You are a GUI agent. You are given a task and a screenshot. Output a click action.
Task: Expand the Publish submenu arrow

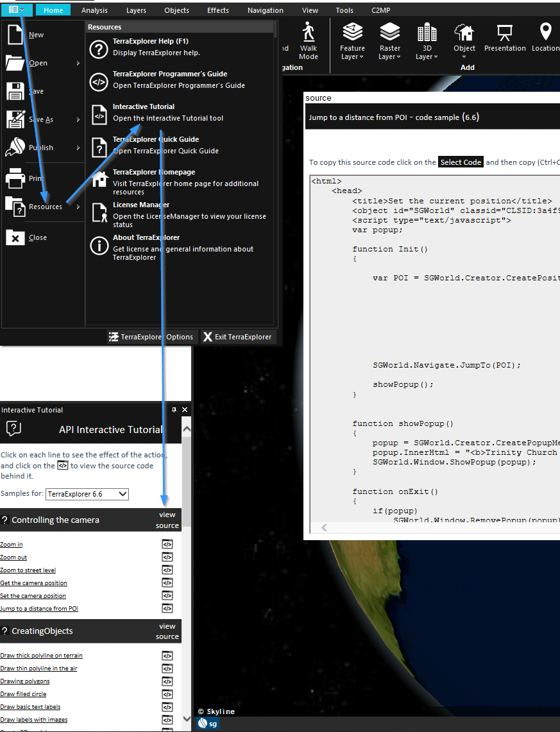tap(78, 148)
